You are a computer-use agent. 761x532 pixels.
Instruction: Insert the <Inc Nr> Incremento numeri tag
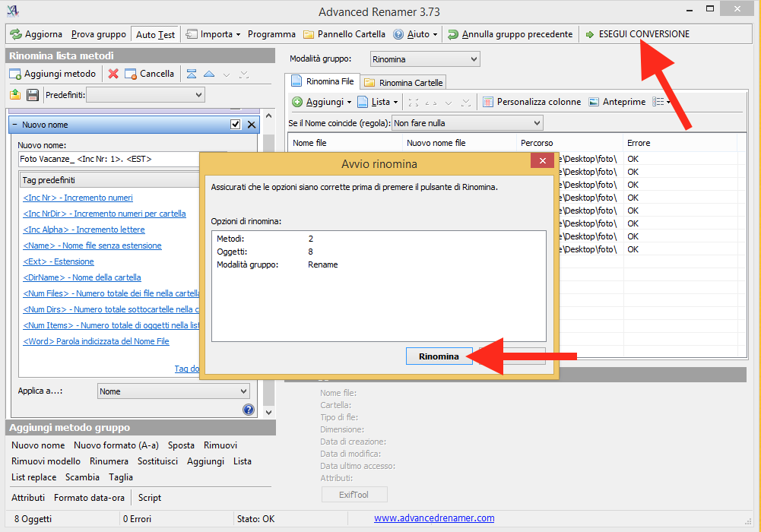pyautogui.click(x=78, y=198)
